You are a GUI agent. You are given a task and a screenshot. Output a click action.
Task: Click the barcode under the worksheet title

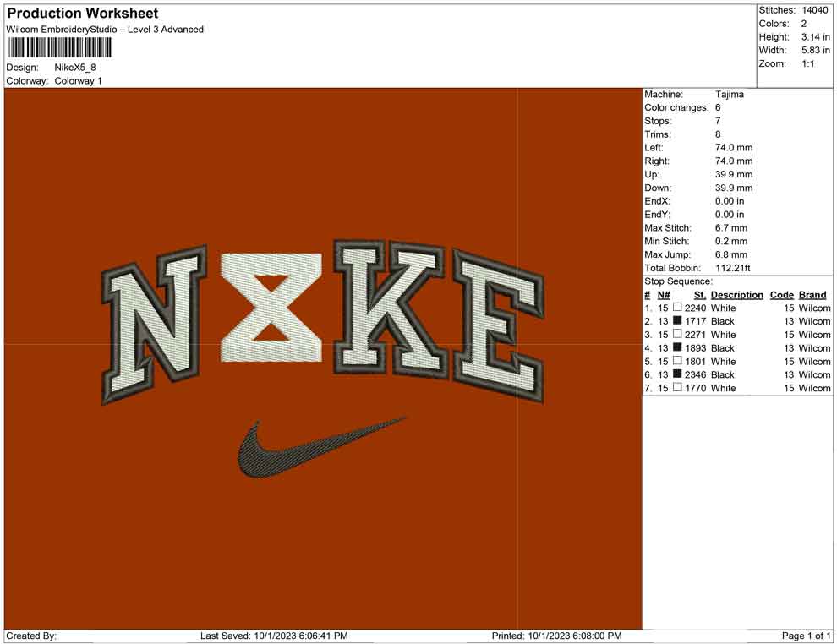point(59,48)
